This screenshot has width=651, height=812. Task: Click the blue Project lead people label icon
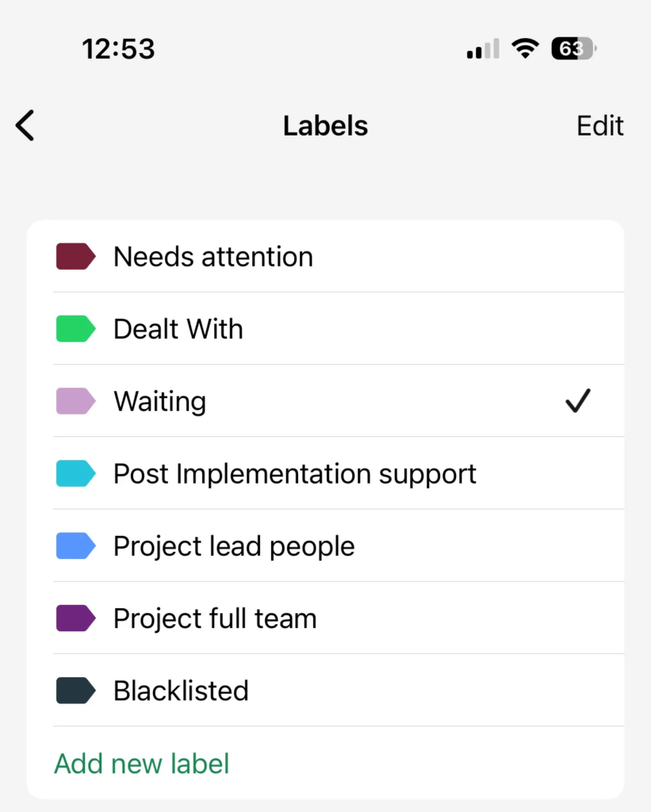coord(75,545)
